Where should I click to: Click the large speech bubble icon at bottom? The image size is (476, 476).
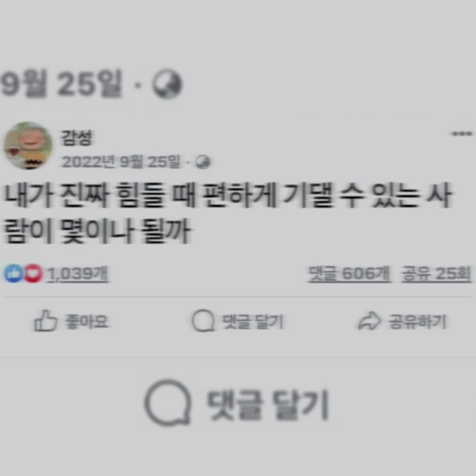pos(168,403)
